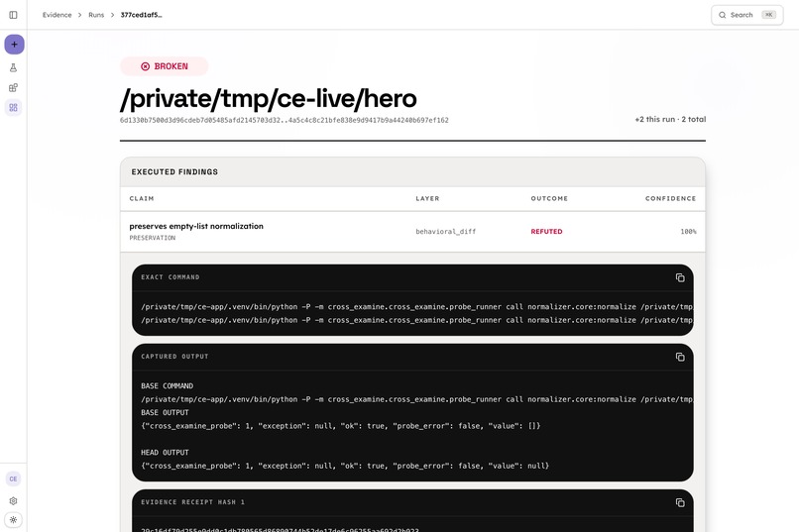The height and width of the screenshot is (532, 799).
Task: Copy the Exact Command block
Action: (680, 277)
